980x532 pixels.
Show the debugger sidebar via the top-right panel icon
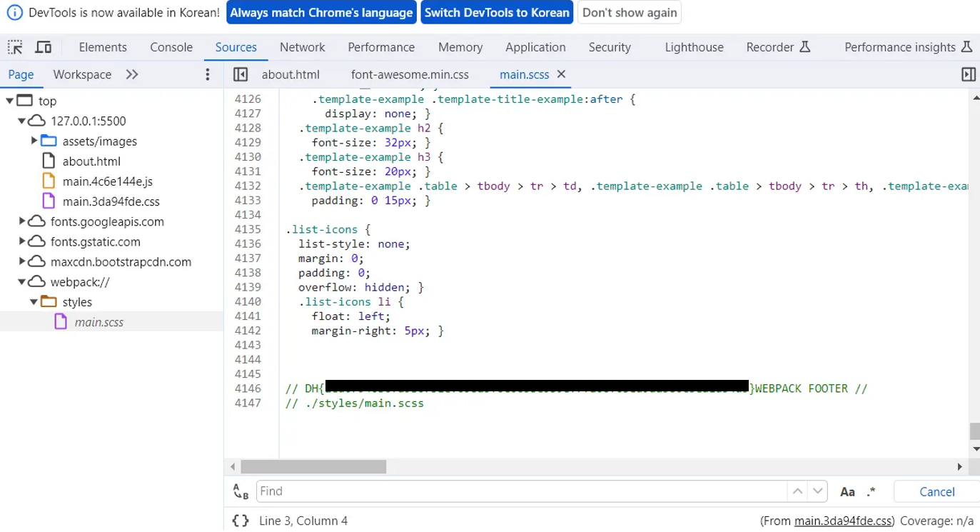pos(969,74)
